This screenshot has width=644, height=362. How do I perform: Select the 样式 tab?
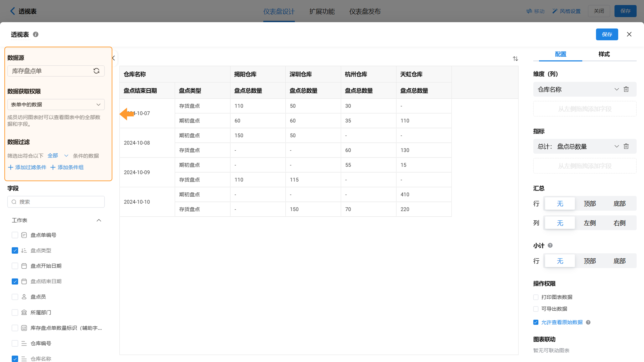[x=604, y=54]
